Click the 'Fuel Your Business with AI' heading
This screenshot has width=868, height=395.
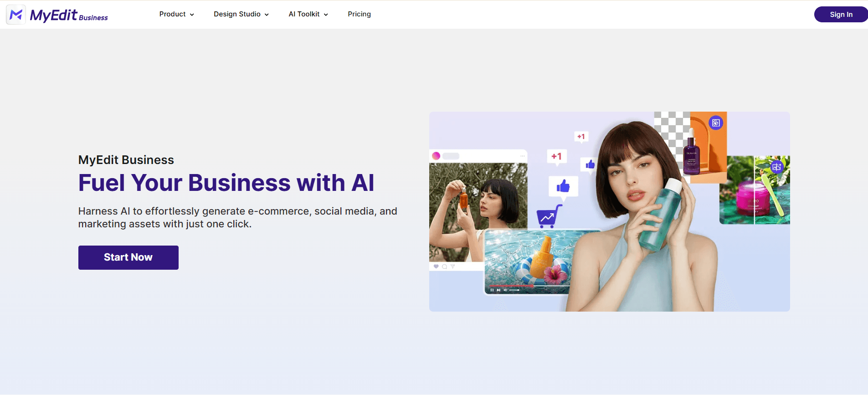[226, 183]
